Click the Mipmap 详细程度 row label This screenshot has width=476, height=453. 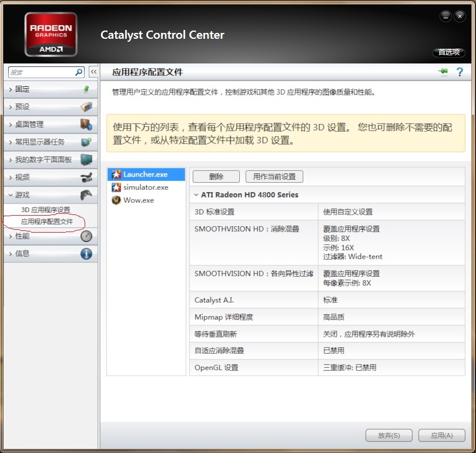pyautogui.click(x=224, y=317)
